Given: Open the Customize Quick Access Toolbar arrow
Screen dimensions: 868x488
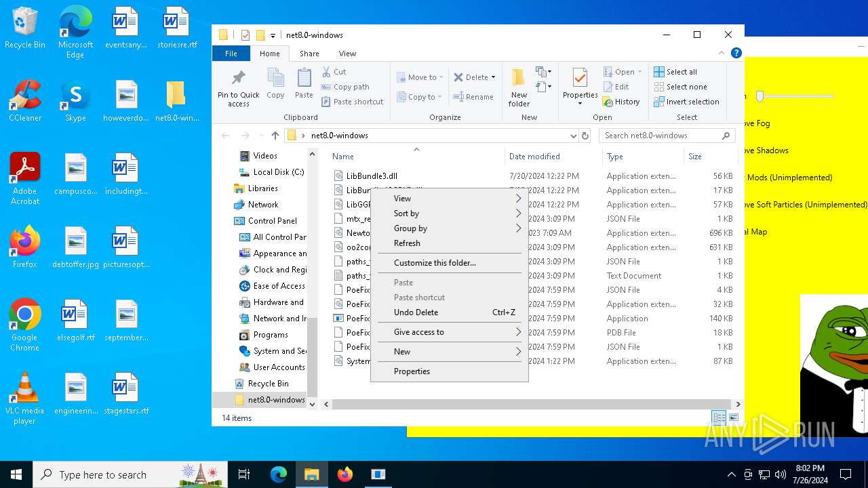Looking at the screenshot, I should click(x=273, y=35).
